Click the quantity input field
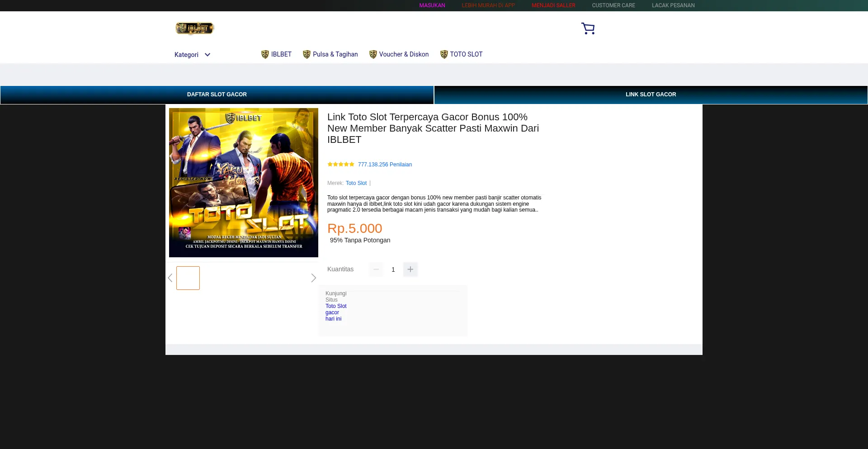 click(393, 269)
